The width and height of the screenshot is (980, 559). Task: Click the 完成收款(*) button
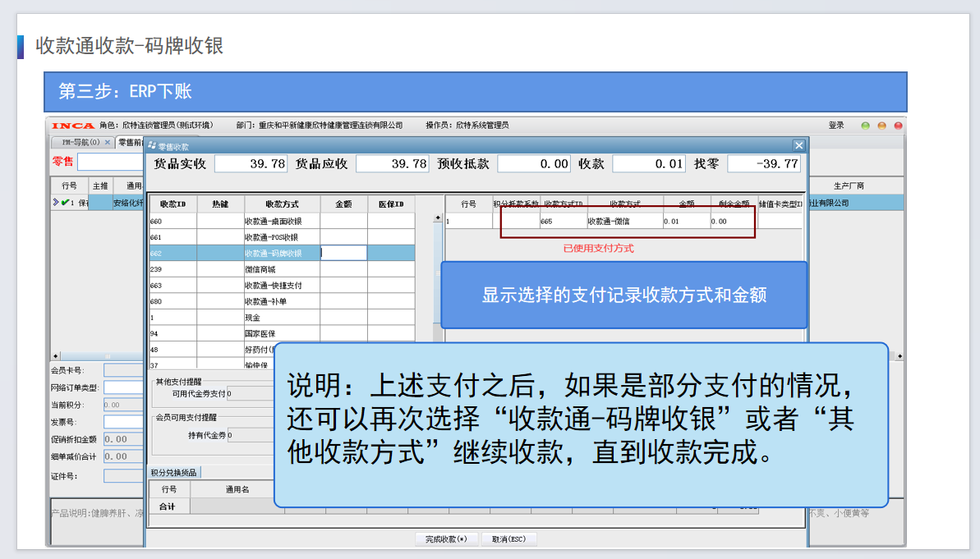446,539
